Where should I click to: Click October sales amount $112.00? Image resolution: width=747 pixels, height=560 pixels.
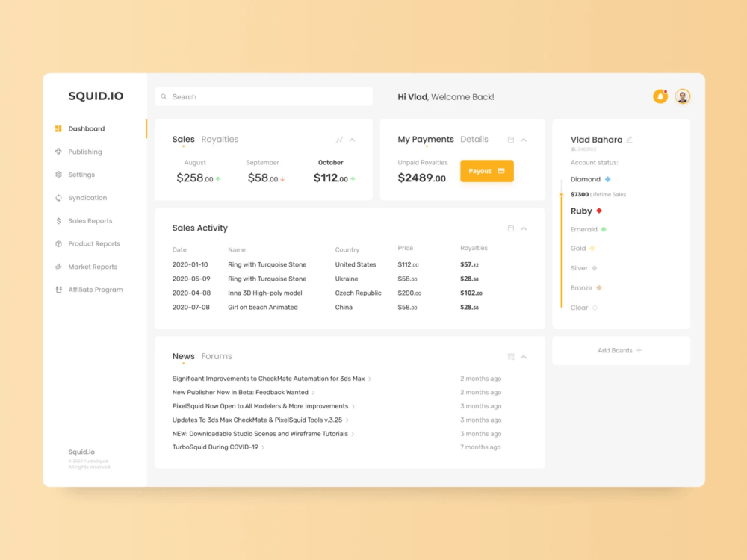(x=331, y=178)
